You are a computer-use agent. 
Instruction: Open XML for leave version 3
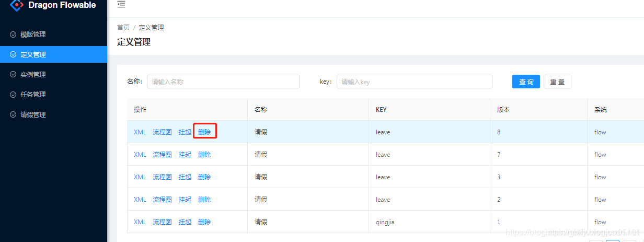pyautogui.click(x=140, y=177)
